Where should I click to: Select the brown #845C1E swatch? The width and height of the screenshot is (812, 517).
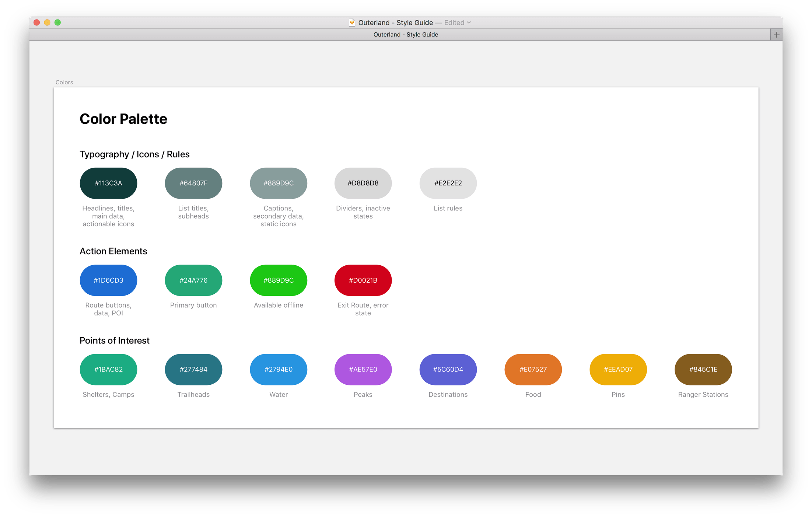[703, 370]
